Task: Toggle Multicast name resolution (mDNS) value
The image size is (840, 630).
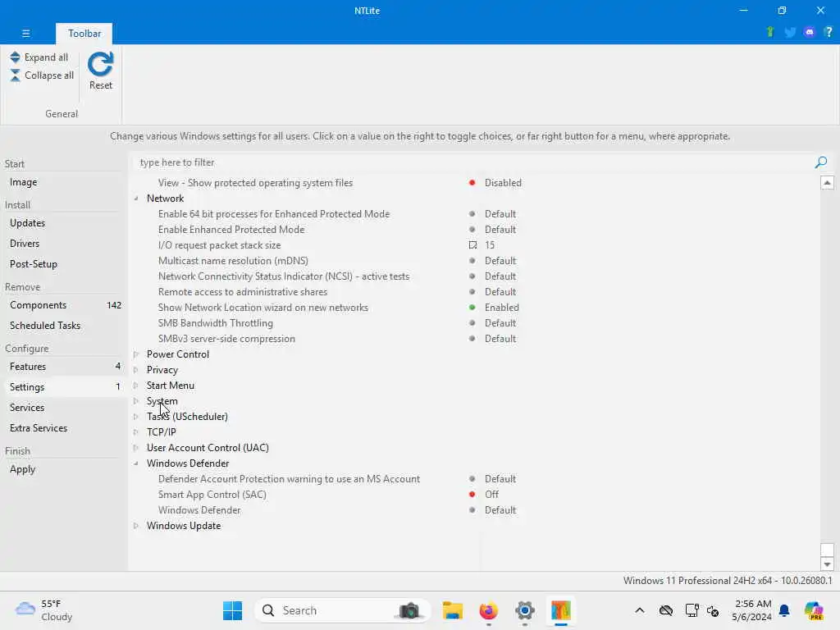Action: coord(500,260)
